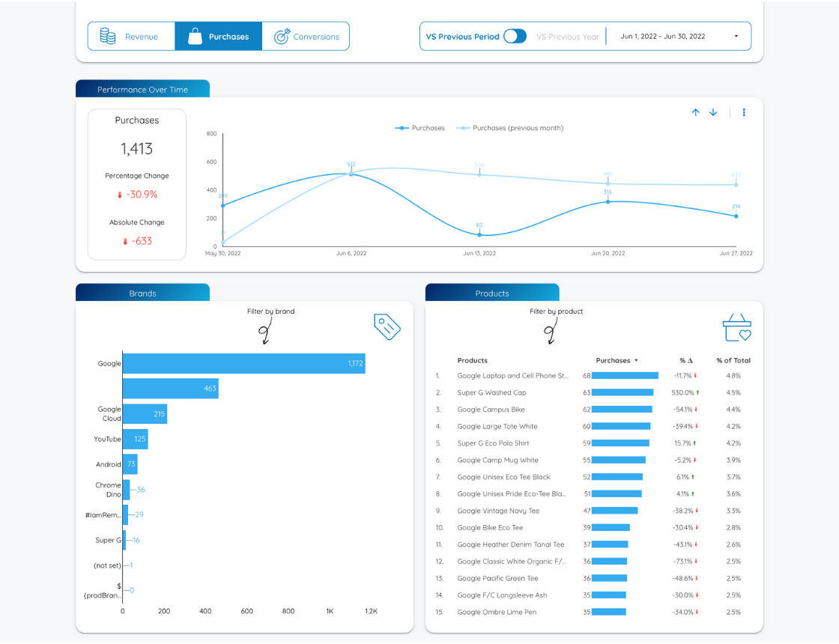
Task: Click Purchases column sort arrow
Action: pyautogui.click(x=636, y=361)
